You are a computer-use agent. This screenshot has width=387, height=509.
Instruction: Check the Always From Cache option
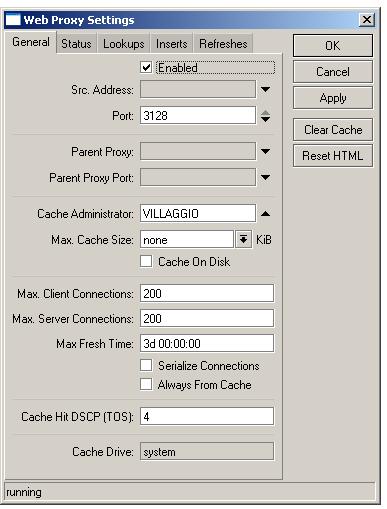(x=146, y=384)
